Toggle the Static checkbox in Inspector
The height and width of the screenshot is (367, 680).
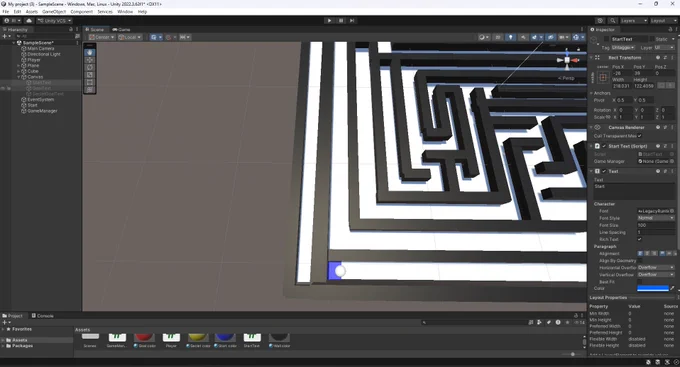point(651,39)
